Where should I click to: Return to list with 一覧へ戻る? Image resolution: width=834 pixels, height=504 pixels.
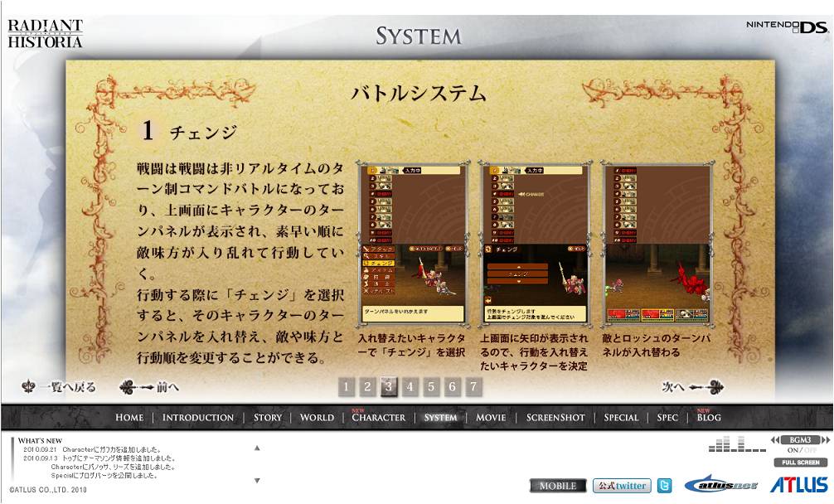pos(59,387)
